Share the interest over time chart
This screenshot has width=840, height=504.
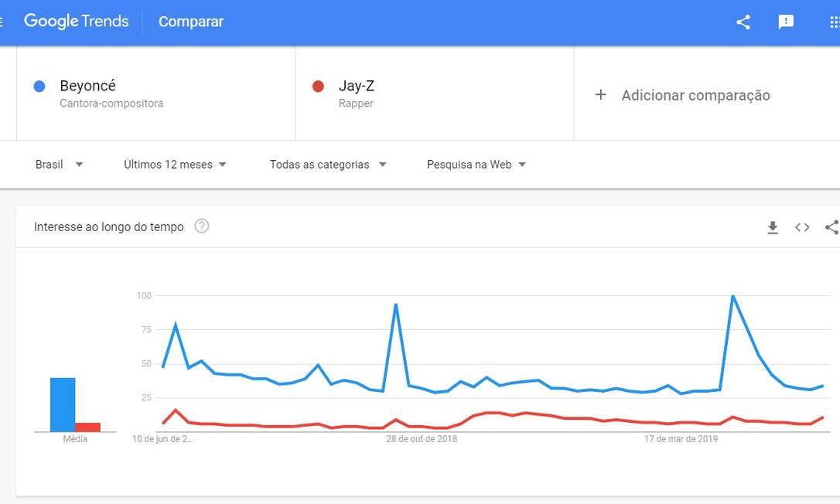pos(831,227)
